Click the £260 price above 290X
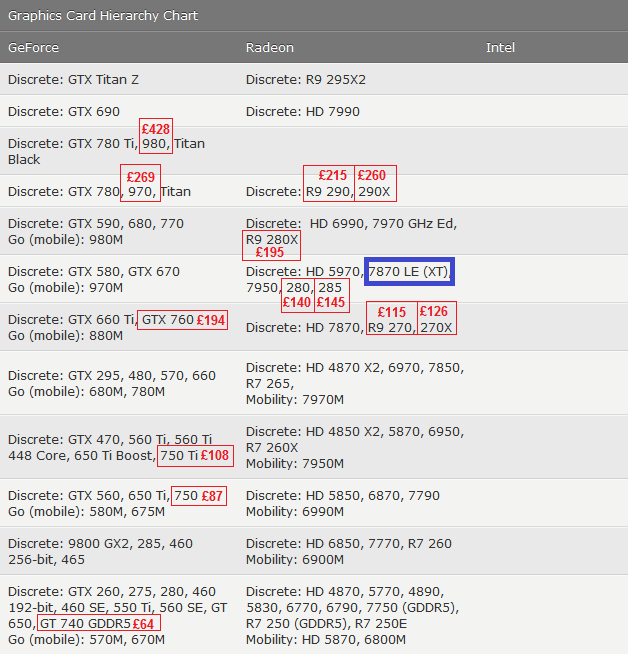628x654 pixels. coord(376,176)
